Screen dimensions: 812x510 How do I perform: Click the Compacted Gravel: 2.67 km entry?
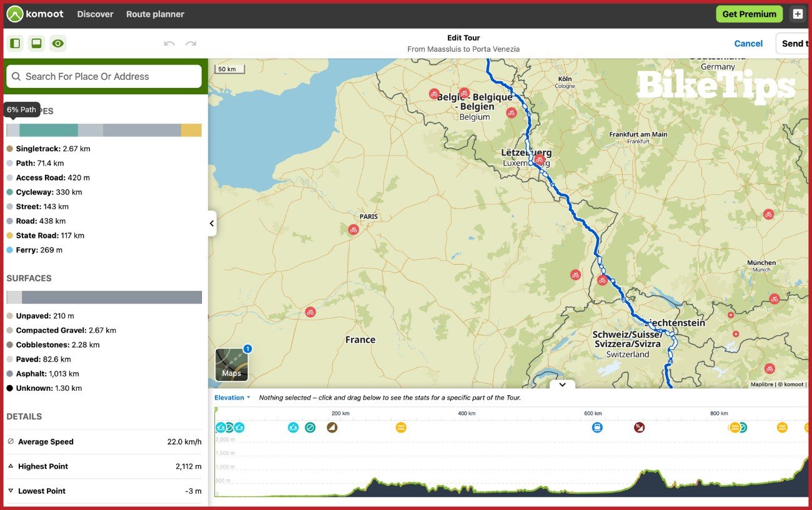(x=61, y=330)
